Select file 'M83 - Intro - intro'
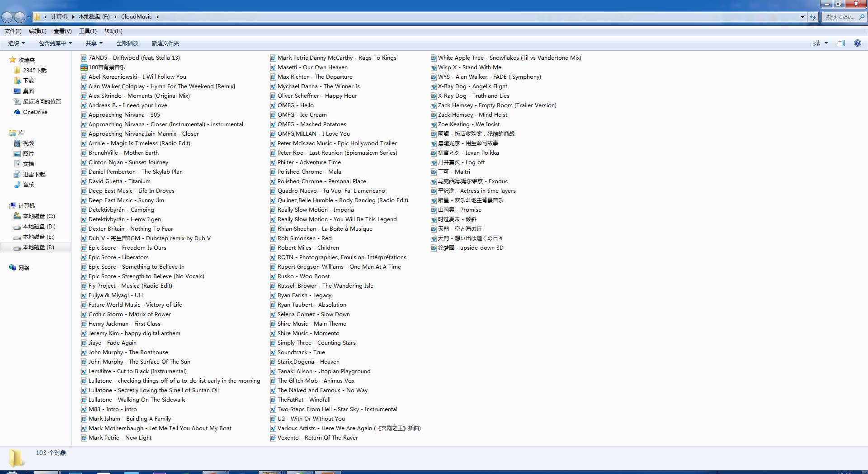This screenshot has width=868, height=474. point(113,409)
